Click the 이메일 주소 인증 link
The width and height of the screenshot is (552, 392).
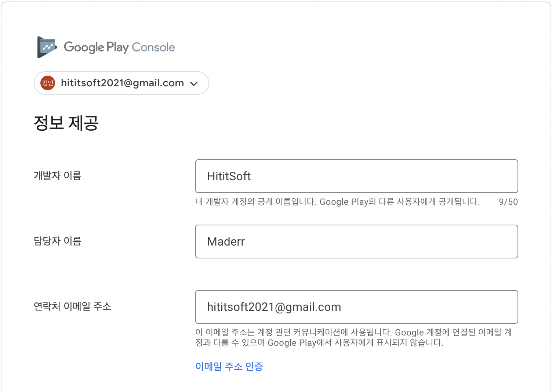[229, 366]
